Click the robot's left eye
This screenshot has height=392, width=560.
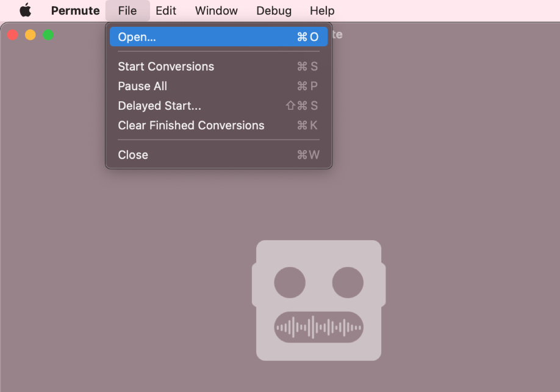[x=290, y=283]
